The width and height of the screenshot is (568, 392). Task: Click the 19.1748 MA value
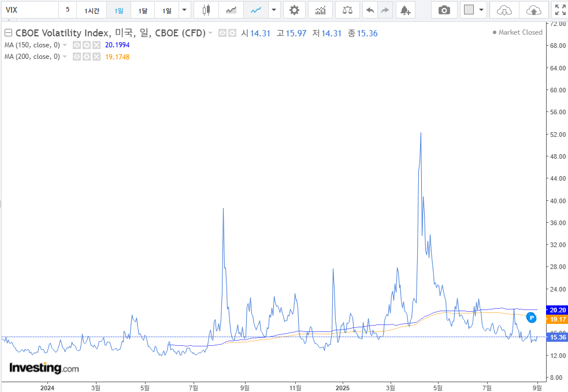(117, 57)
